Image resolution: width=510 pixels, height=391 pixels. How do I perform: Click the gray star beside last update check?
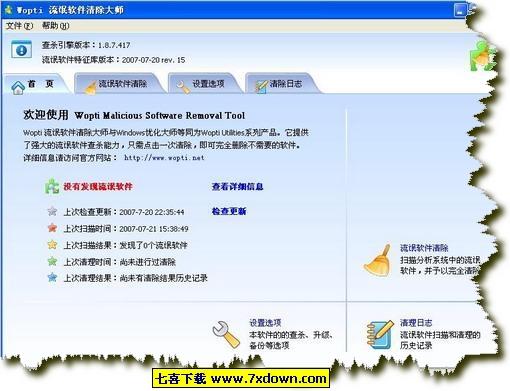pos(52,211)
